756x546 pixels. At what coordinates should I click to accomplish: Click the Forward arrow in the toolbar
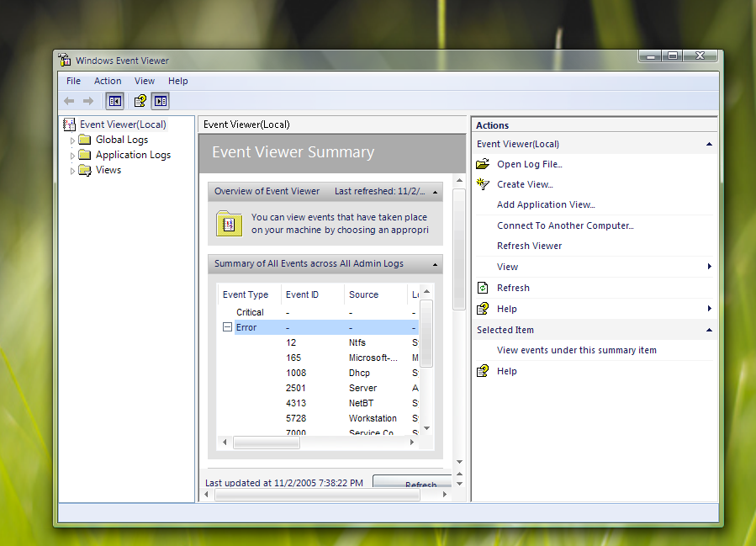point(87,101)
